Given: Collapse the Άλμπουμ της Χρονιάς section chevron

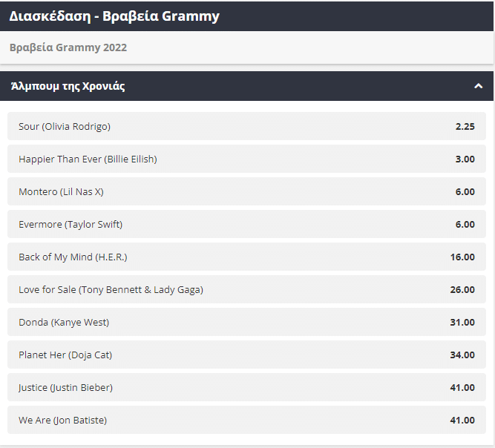Looking at the screenshot, I should pyautogui.click(x=478, y=86).
